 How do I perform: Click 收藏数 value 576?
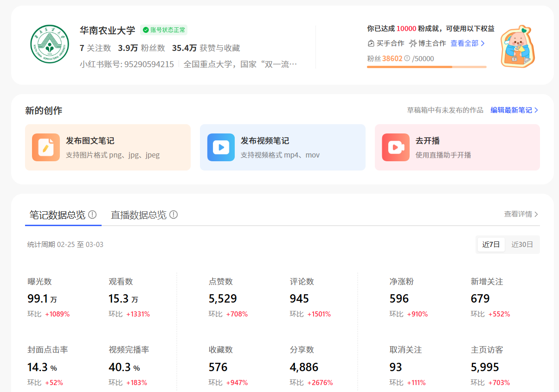pos(218,367)
